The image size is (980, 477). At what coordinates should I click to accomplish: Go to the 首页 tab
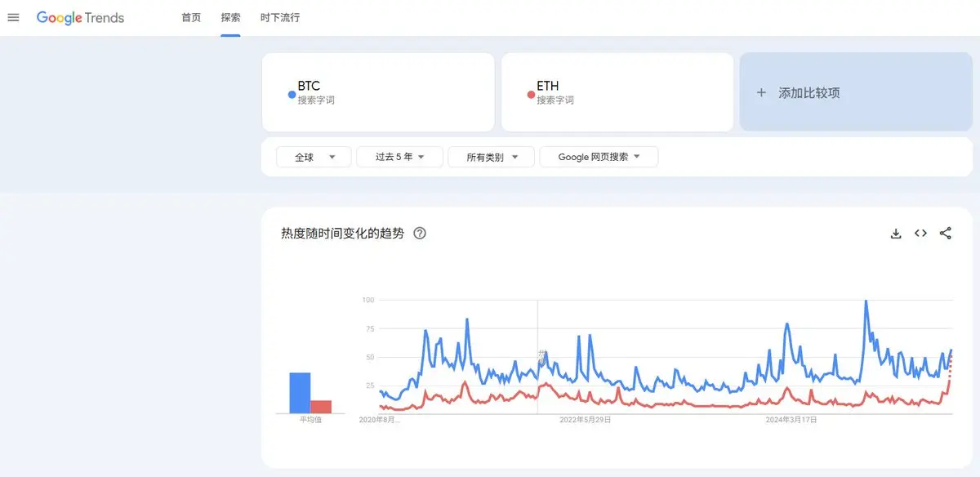tap(191, 17)
